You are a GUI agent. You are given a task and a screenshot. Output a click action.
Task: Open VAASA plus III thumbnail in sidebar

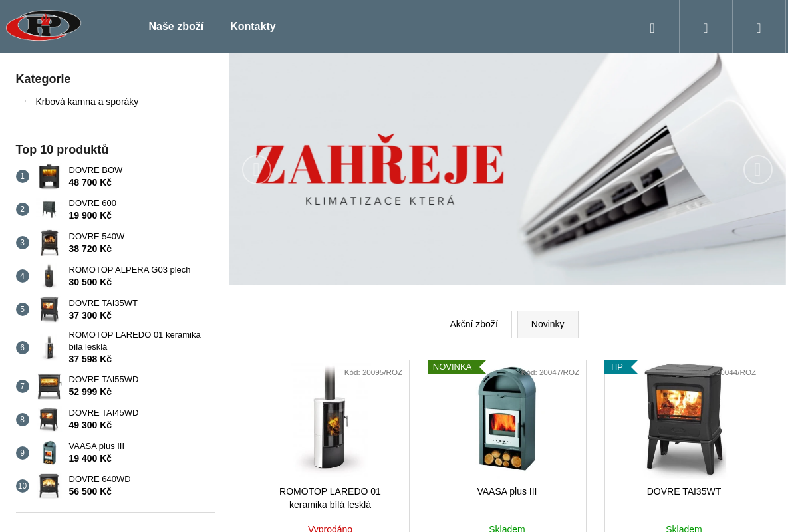point(49,452)
